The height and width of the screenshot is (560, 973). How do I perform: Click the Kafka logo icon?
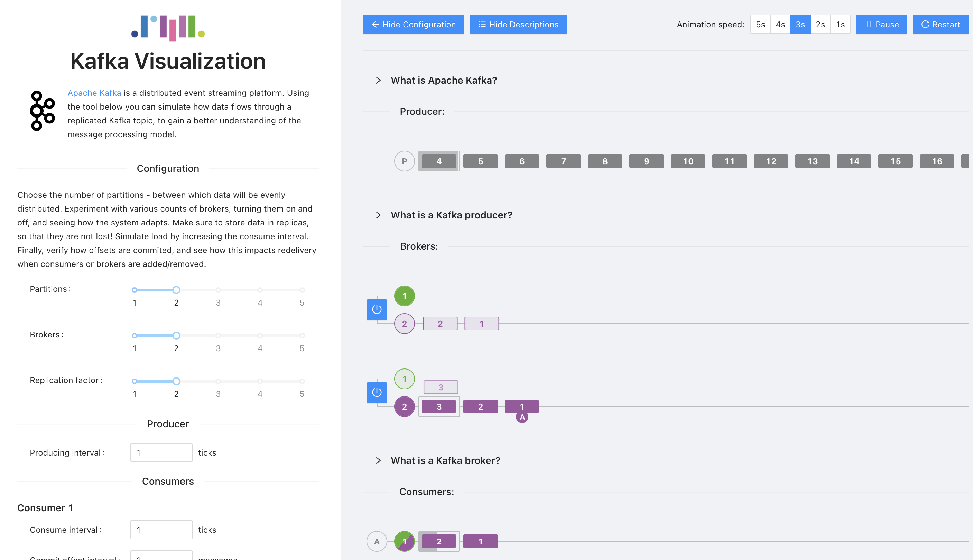click(x=42, y=111)
